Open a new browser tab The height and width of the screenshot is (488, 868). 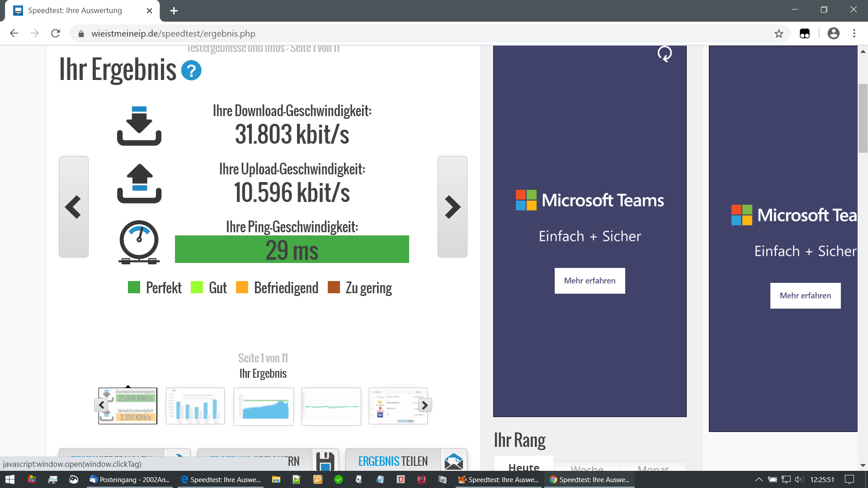click(x=174, y=10)
